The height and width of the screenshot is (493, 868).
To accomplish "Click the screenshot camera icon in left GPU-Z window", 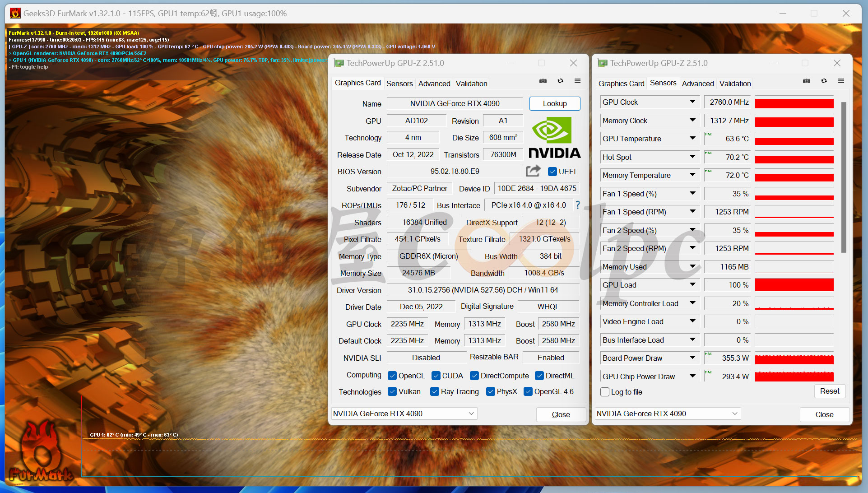I will pyautogui.click(x=543, y=81).
